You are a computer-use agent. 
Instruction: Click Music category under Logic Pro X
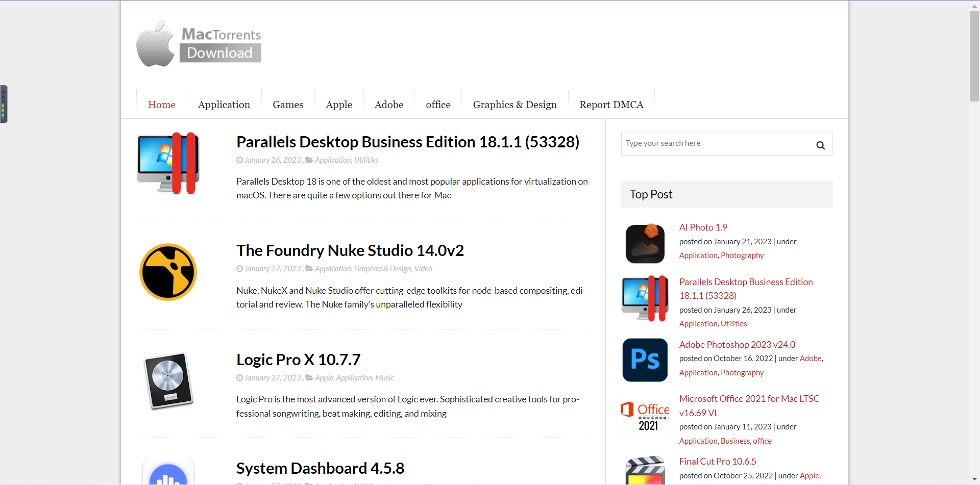point(384,378)
